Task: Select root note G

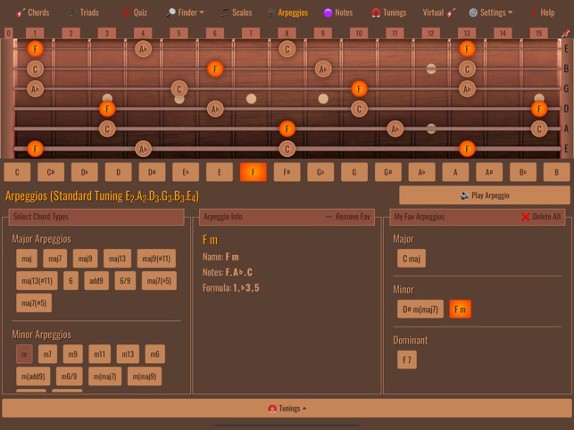Action: click(x=354, y=172)
